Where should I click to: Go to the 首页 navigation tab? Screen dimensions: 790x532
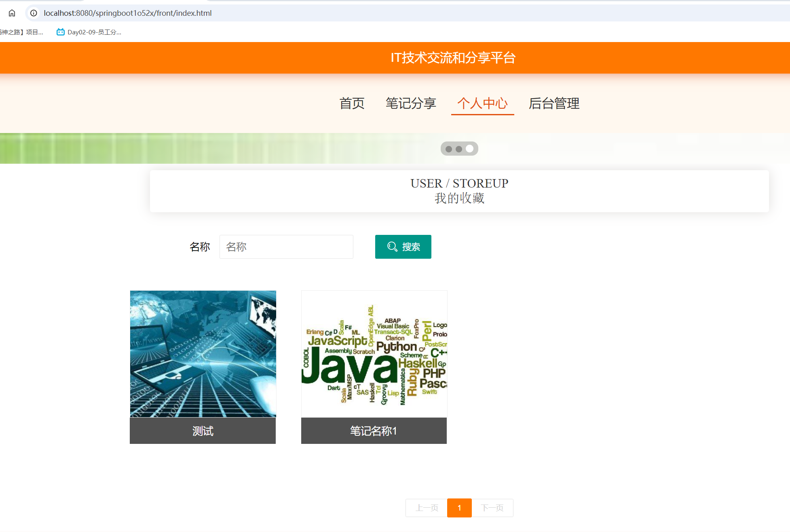(x=352, y=103)
